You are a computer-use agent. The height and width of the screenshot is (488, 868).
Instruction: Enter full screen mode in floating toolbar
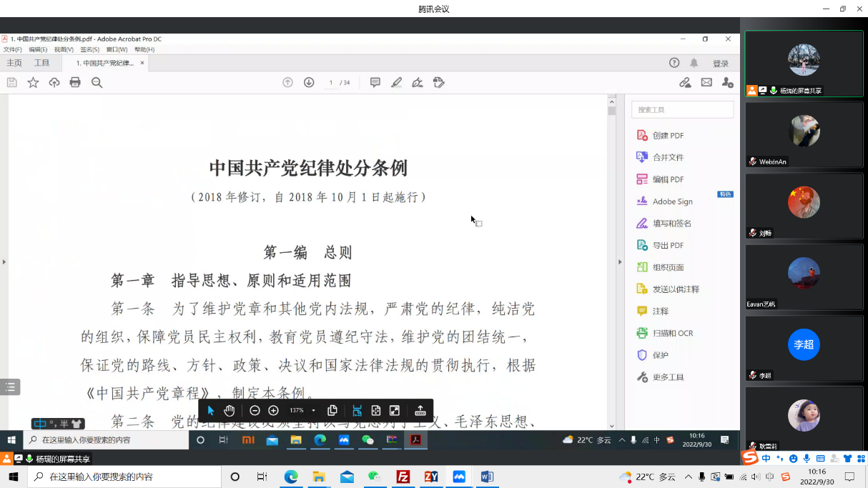click(394, 410)
